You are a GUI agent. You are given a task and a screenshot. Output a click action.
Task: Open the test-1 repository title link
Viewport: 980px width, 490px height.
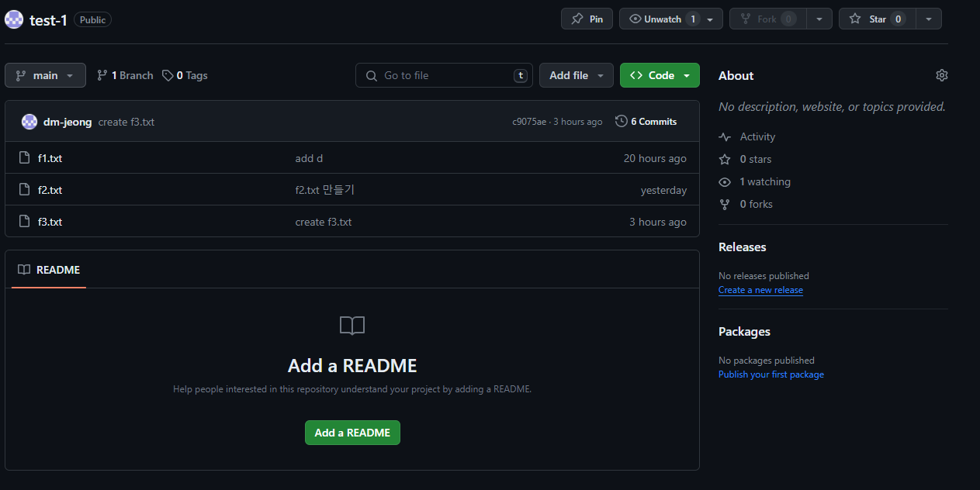pos(49,20)
